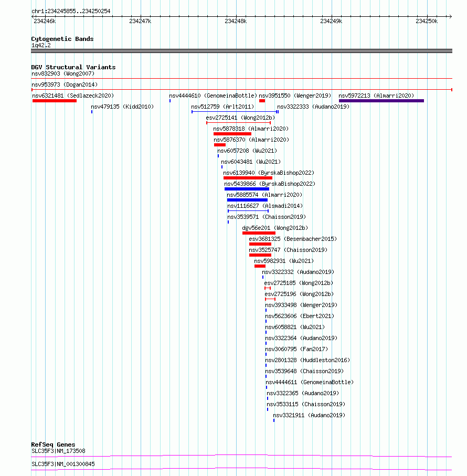Select nsv6321481 (Sedlazeck2020) red bar
This screenshot has height=476, width=467.
55,101
